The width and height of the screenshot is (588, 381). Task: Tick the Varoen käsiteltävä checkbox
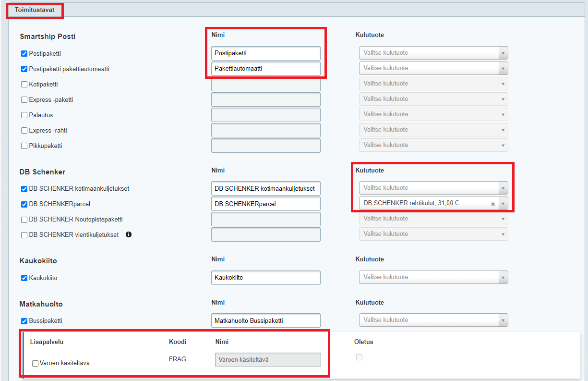click(x=36, y=363)
